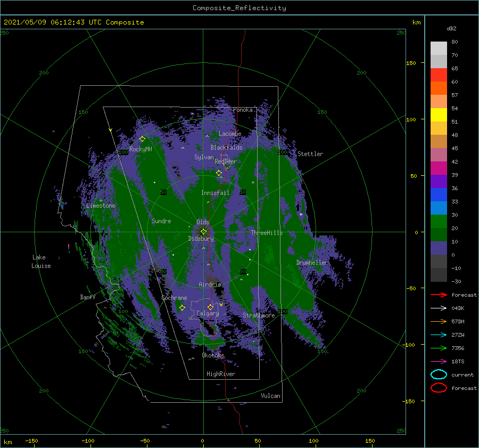Click the yellow diamond marker above Calgary

(x=210, y=307)
